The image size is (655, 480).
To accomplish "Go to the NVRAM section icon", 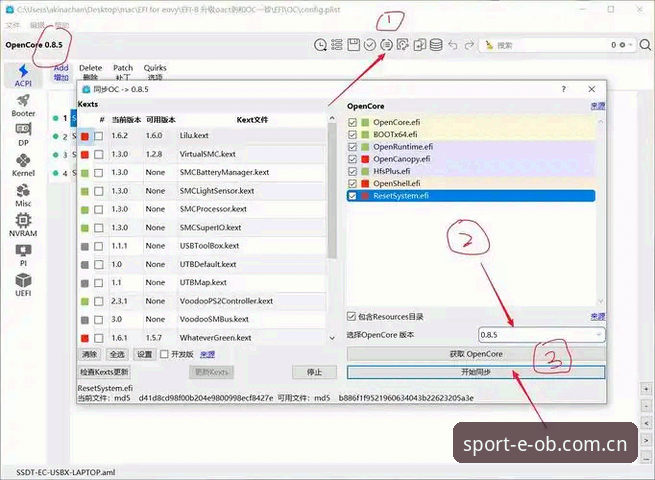I will point(23,225).
